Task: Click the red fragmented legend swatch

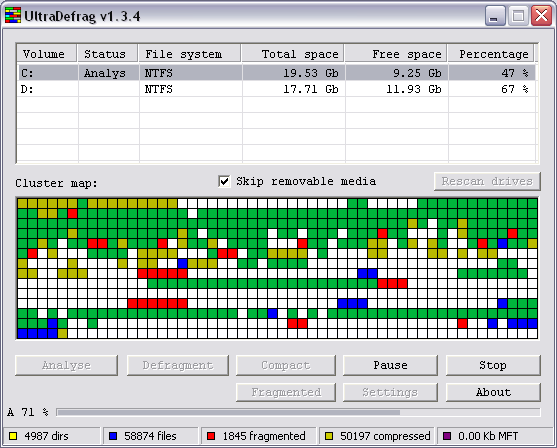Action: pos(211,436)
